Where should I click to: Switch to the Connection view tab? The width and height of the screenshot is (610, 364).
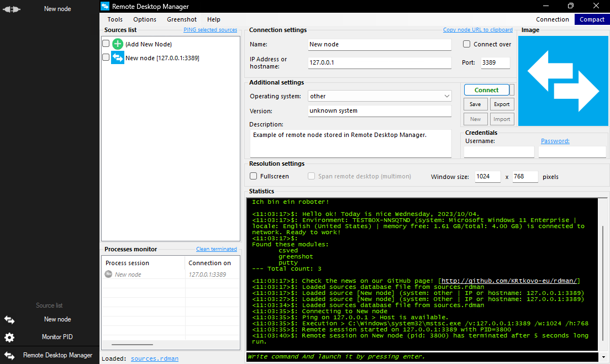[553, 19]
